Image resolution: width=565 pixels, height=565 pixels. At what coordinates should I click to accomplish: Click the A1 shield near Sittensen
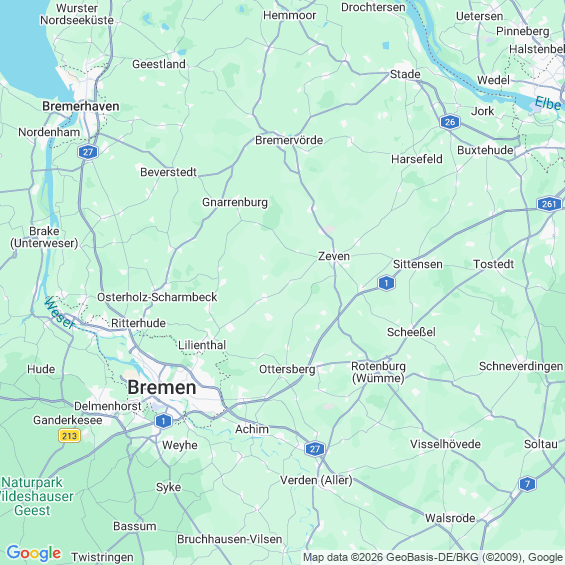(386, 283)
